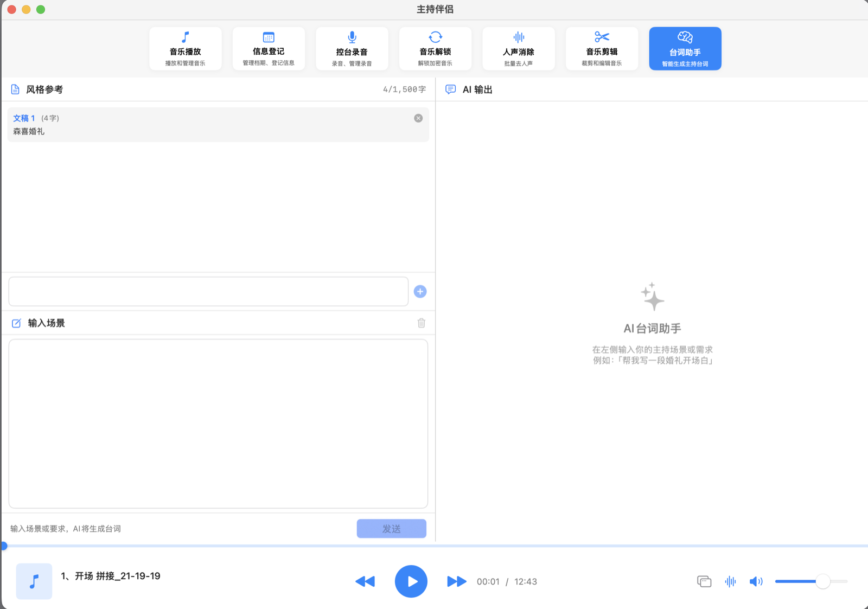Click the 4/1,500字 character counter

[x=404, y=89]
